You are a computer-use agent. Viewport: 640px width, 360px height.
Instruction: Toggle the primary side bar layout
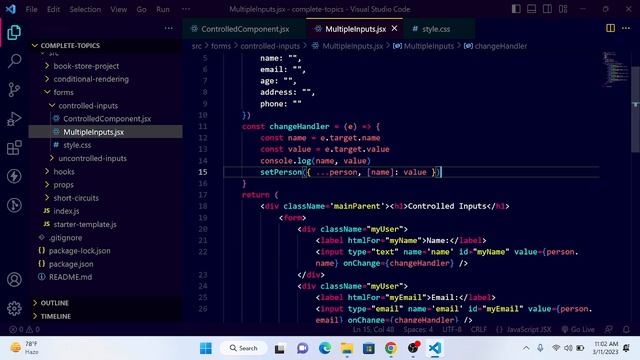pyautogui.click(x=516, y=9)
